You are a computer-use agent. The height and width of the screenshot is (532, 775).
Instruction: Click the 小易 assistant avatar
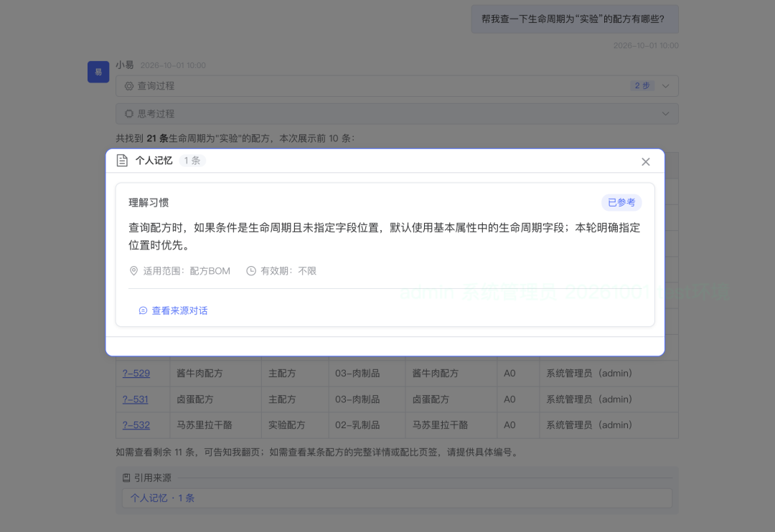[98, 72]
